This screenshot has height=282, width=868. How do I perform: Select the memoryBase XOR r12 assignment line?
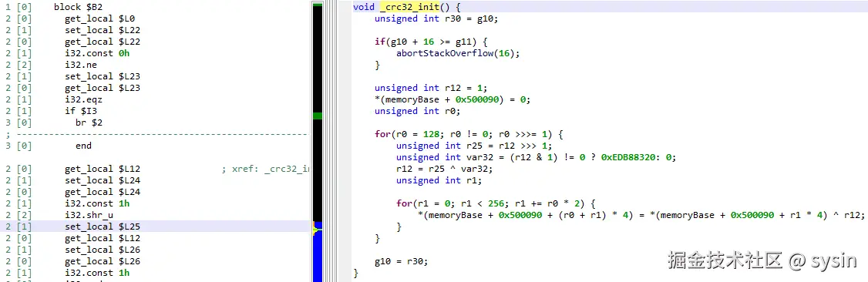(x=641, y=215)
